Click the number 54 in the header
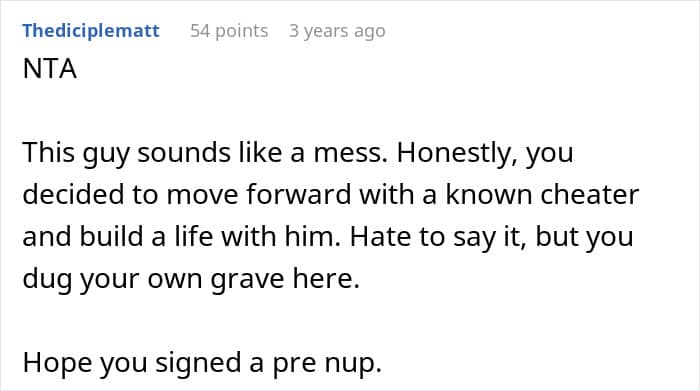 click(x=200, y=31)
